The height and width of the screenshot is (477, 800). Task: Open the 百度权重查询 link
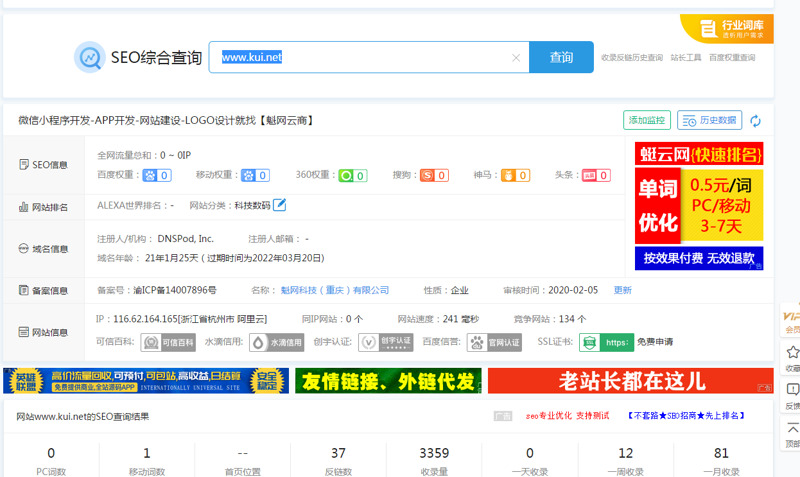732,58
